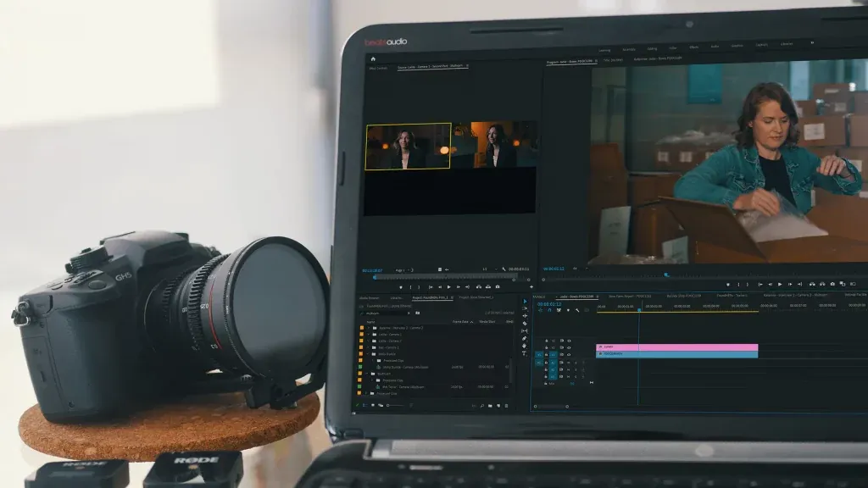Toggle V2 track output eye
The height and width of the screenshot is (488, 868).
569,347
